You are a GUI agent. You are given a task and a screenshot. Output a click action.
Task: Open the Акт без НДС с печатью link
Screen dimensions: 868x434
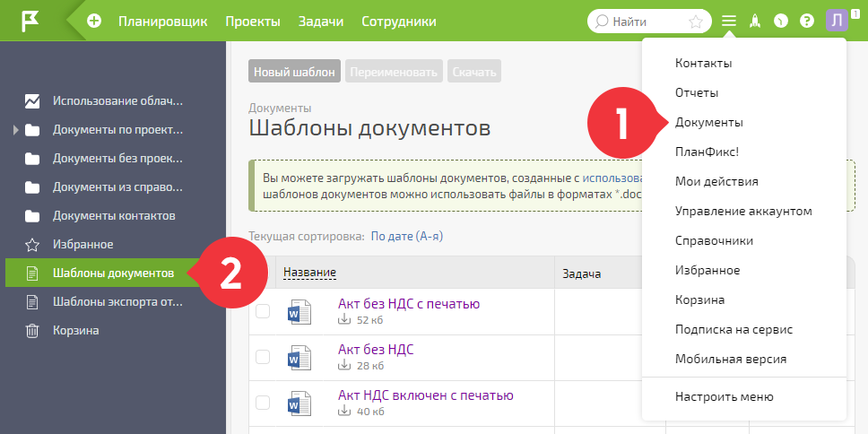point(409,303)
